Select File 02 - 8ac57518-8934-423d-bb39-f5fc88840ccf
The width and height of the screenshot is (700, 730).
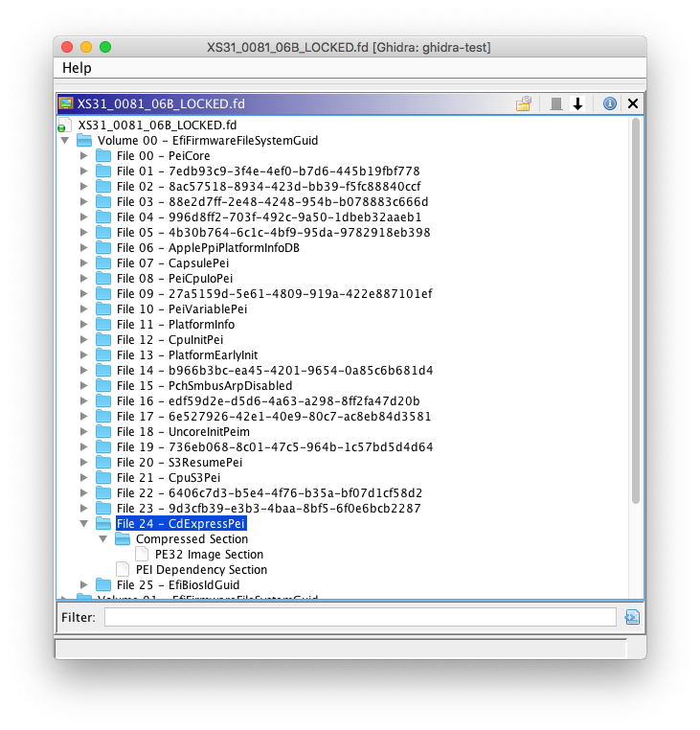pyautogui.click(x=268, y=186)
